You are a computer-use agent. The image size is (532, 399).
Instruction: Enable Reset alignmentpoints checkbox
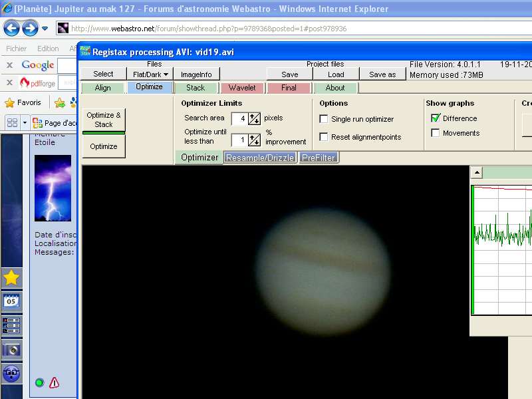pyautogui.click(x=324, y=137)
